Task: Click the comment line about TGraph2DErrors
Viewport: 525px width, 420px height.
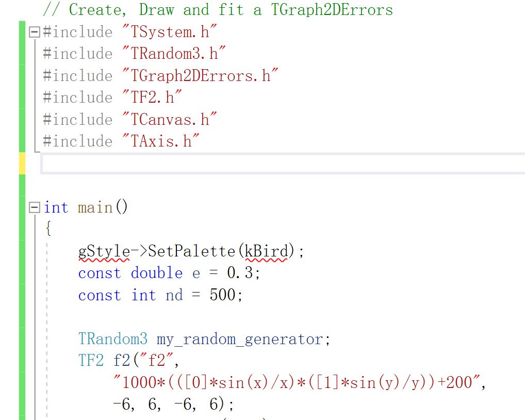Action: click(x=218, y=10)
